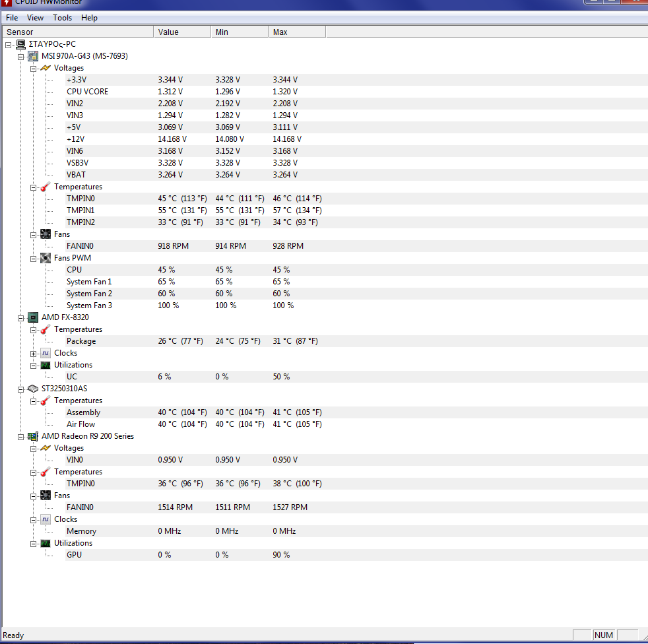Image resolution: width=648 pixels, height=644 pixels.
Task: Select the Air Flow temperature row
Action: click(356, 424)
